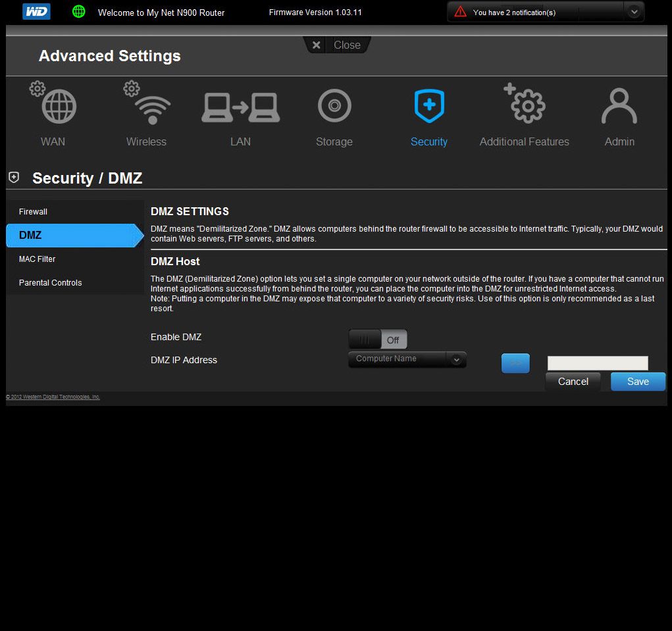Open the Wireless settings icon

click(x=147, y=107)
